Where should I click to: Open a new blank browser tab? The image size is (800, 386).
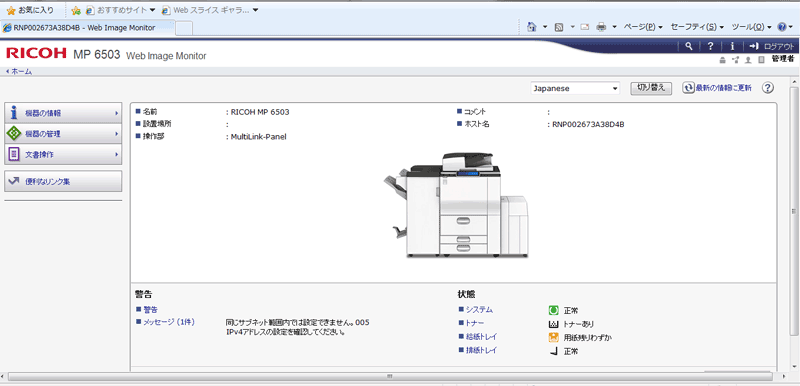184,29
